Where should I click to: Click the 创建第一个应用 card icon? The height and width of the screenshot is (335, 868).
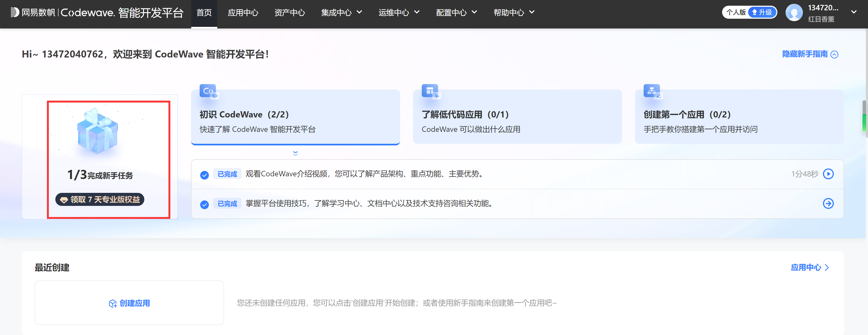point(652,91)
